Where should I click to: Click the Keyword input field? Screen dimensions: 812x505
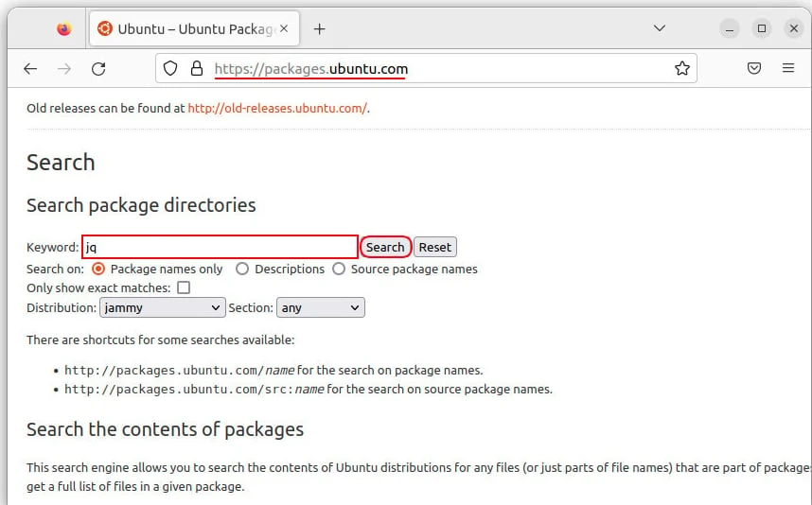click(x=220, y=247)
